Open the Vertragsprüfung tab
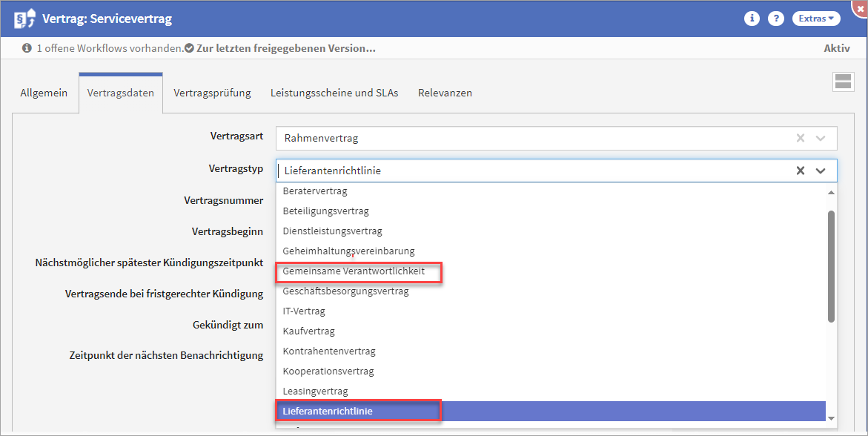Screen dimensions: 868x436 coord(212,93)
